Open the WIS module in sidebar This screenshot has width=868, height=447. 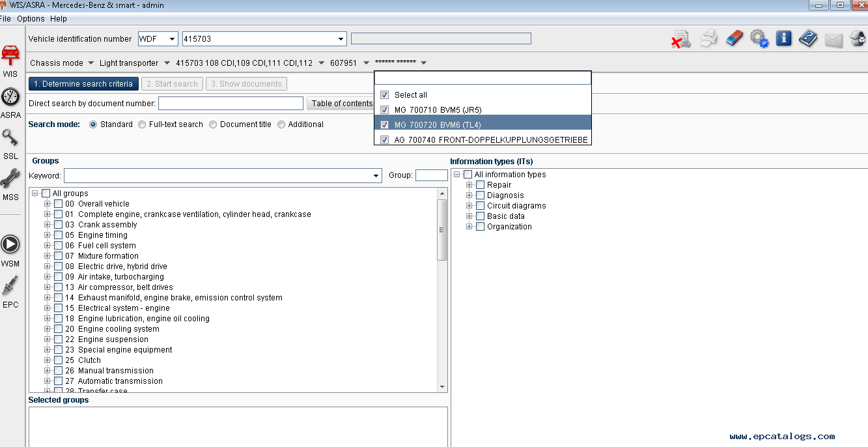10,55
